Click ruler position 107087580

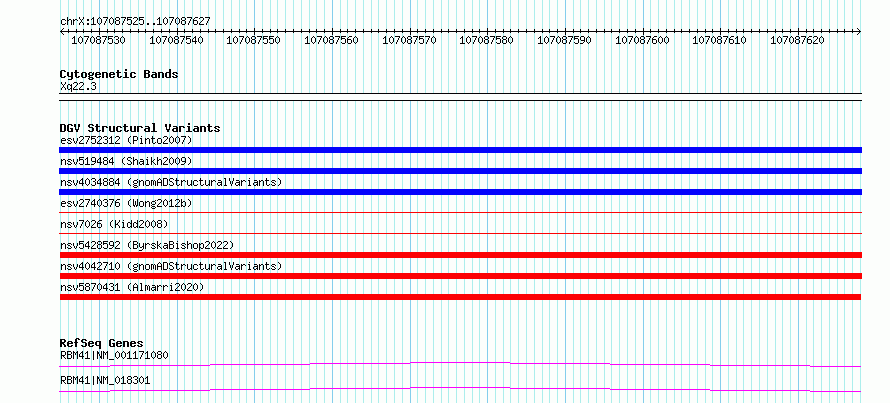point(486,40)
